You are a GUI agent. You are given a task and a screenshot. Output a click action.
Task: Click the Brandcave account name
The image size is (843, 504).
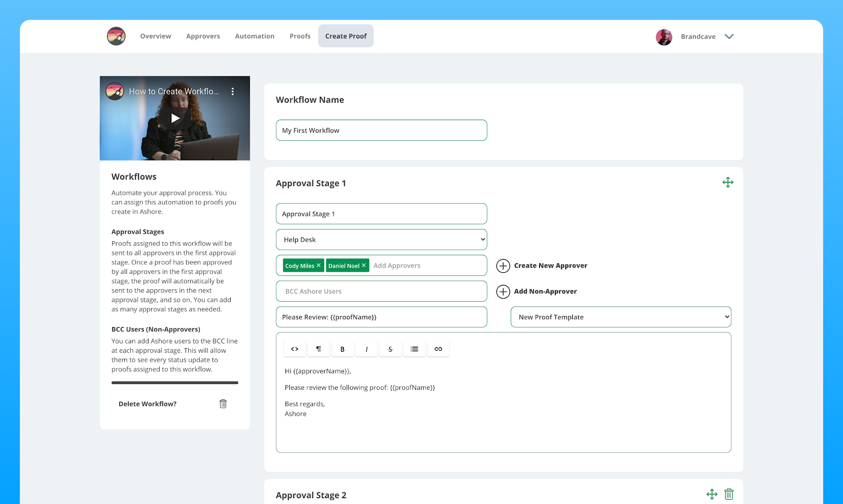[698, 37]
